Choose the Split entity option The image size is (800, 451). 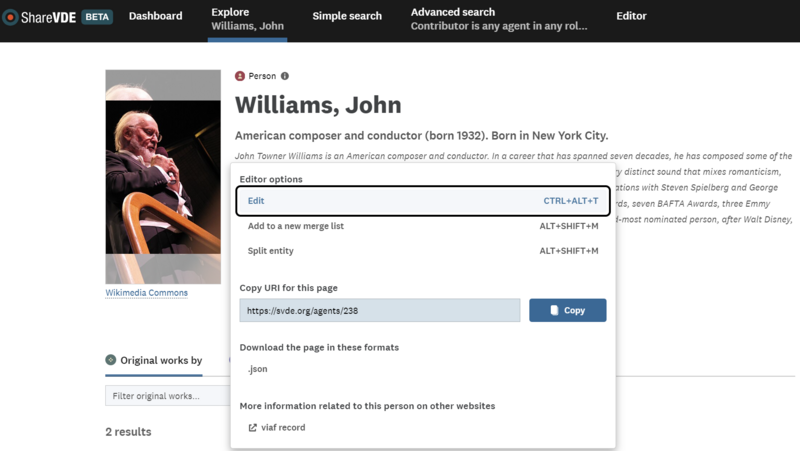(271, 251)
